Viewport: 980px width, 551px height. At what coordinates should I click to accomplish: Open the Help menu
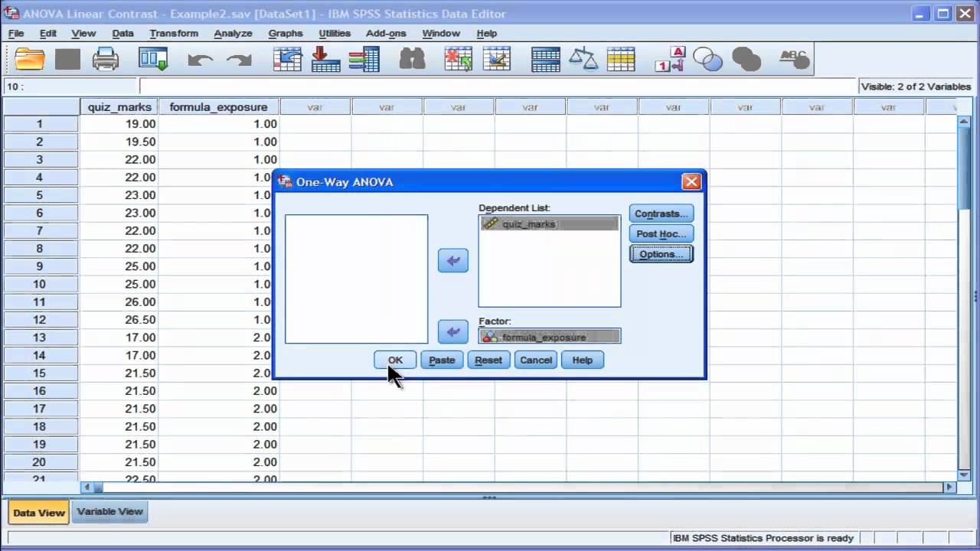(x=487, y=34)
